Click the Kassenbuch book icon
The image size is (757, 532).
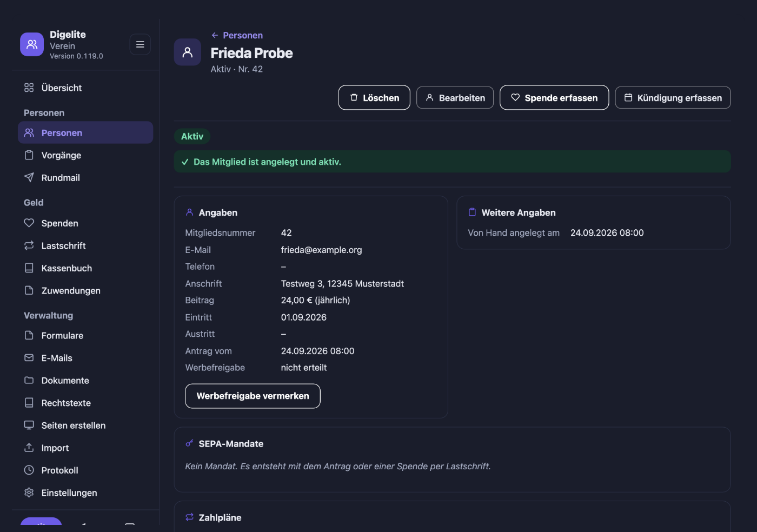(x=29, y=268)
